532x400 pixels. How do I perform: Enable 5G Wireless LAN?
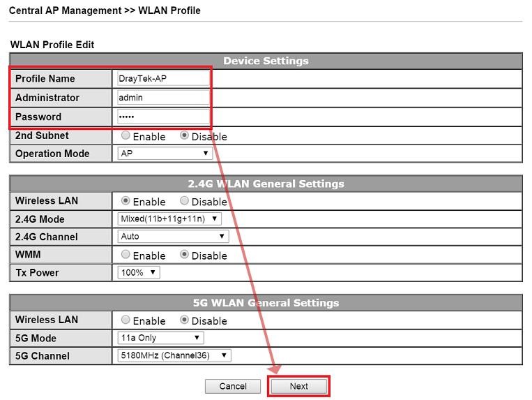pyautogui.click(x=126, y=320)
